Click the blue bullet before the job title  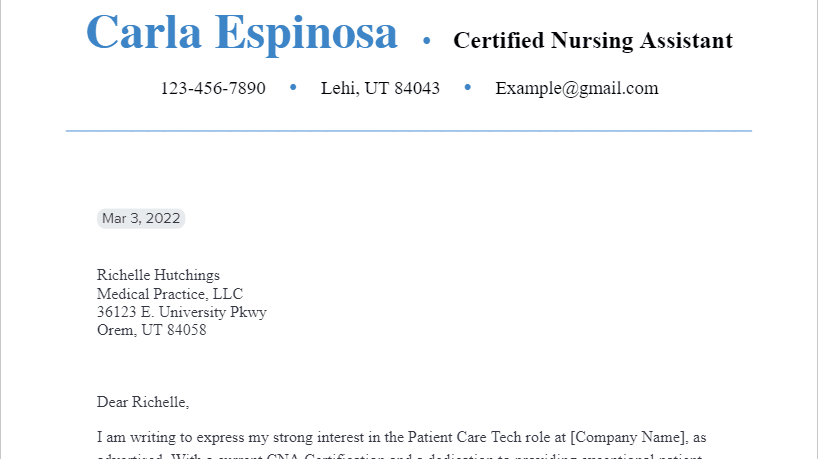[426, 41]
